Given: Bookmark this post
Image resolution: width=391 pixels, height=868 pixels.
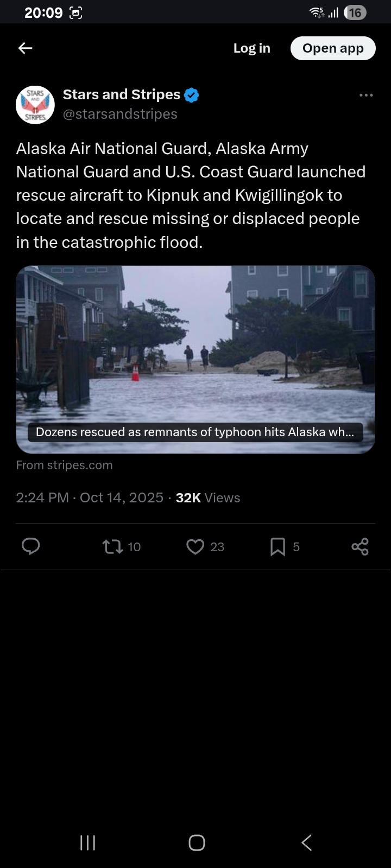Looking at the screenshot, I should 278,546.
